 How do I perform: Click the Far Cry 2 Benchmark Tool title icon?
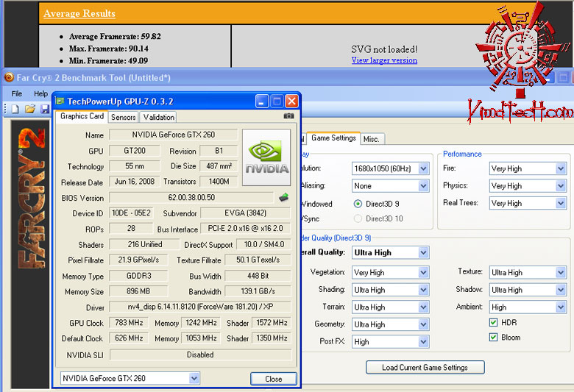pyautogui.click(x=8, y=77)
